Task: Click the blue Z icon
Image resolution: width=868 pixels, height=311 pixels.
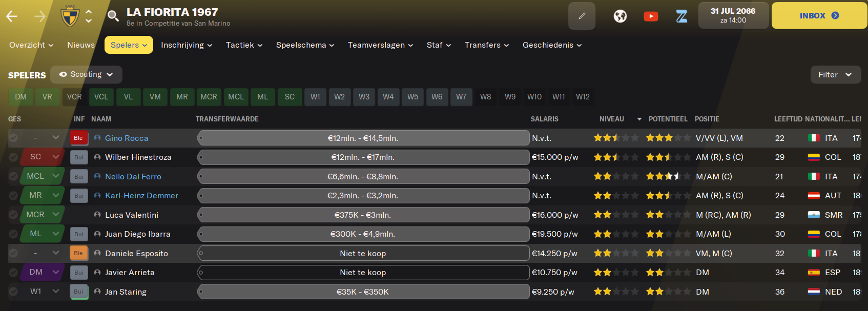Action: (681, 16)
